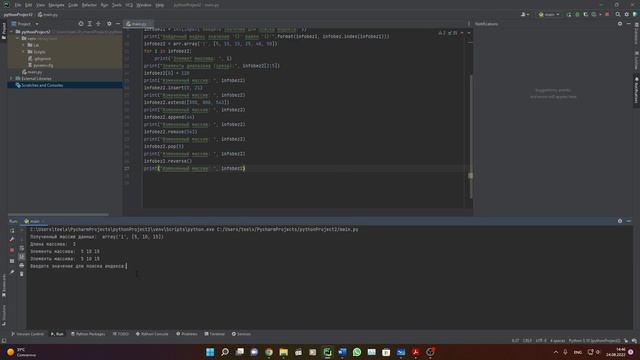640x360 pixels.
Task: Toggle soft-wrap in Run console
Action: tap(22, 248)
